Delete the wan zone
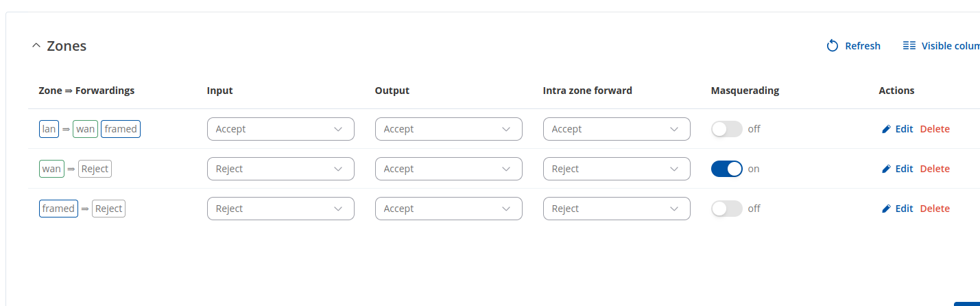Screen dimensions: 980x306 click(935, 169)
